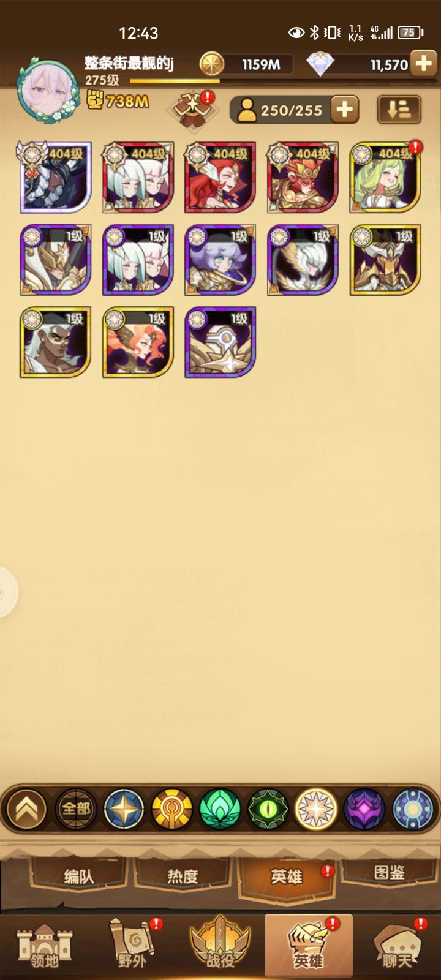Viewport: 441px width, 980px height.
Task: Go to 领地 castle in bottom navigation
Action: 44,946
